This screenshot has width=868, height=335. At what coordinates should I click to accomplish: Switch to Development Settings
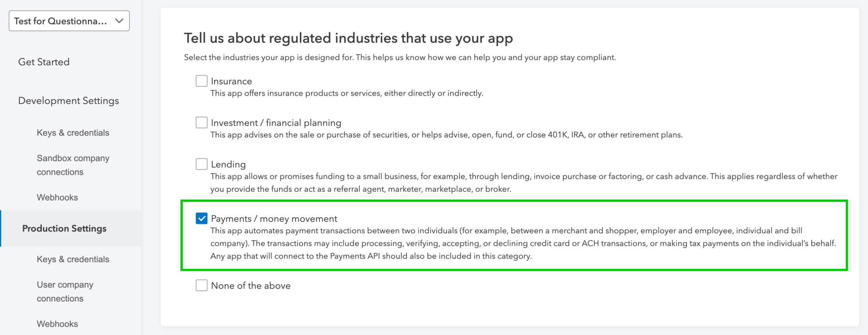point(68,101)
